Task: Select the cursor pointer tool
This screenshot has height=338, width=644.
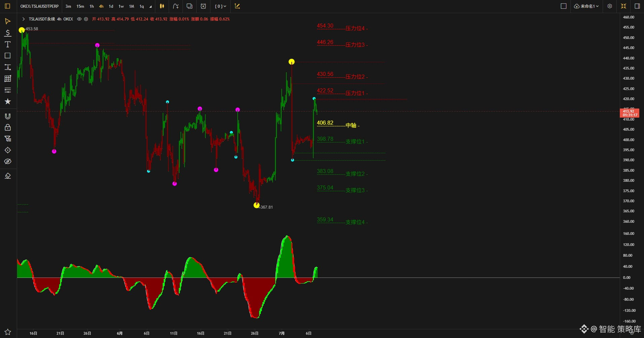Action: pos(8,22)
